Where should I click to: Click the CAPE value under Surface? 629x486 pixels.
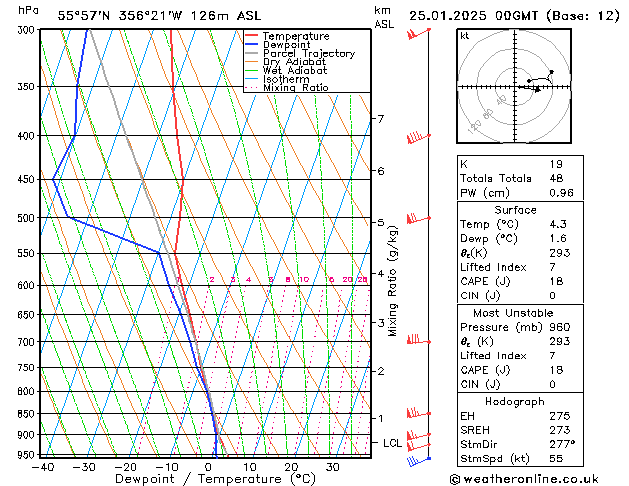(556, 281)
